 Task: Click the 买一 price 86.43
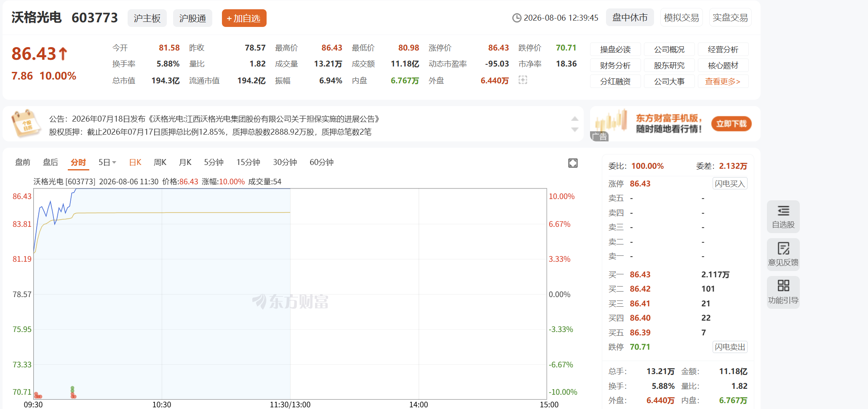pos(640,274)
